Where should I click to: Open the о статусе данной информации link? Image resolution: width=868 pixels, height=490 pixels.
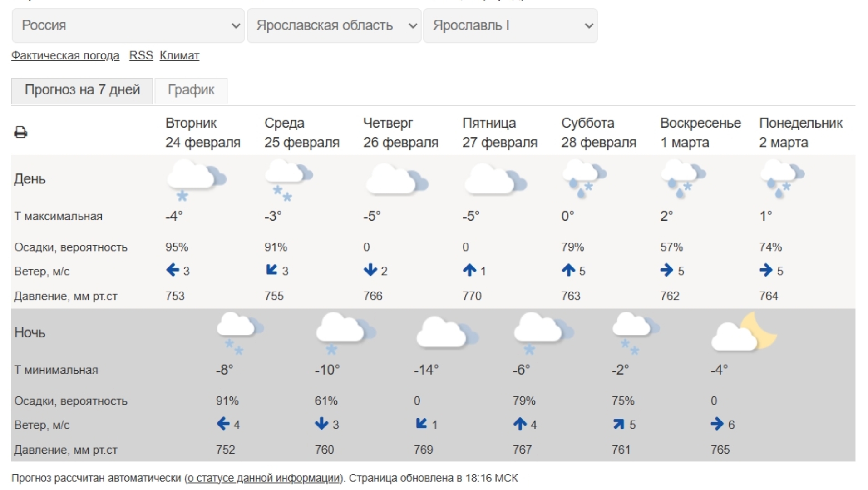264,478
